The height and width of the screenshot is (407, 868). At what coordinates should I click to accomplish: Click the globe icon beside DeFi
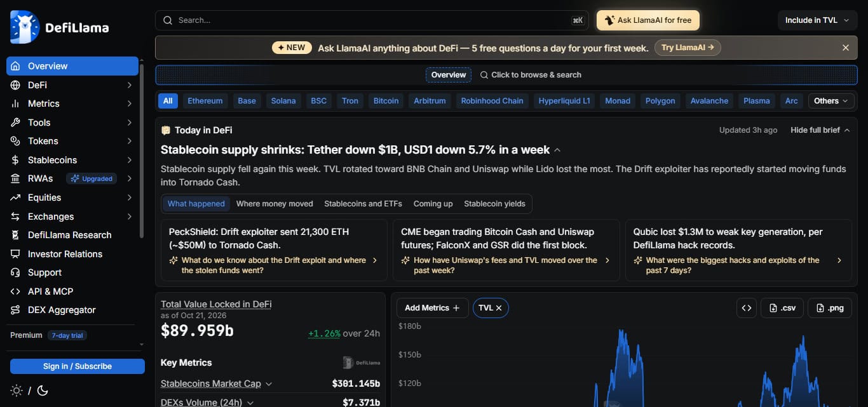click(15, 85)
